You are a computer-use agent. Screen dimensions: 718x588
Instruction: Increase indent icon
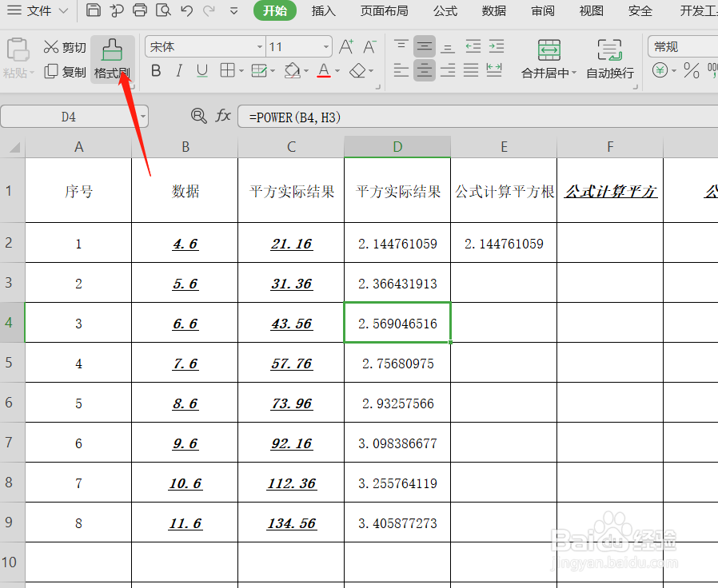(497, 46)
